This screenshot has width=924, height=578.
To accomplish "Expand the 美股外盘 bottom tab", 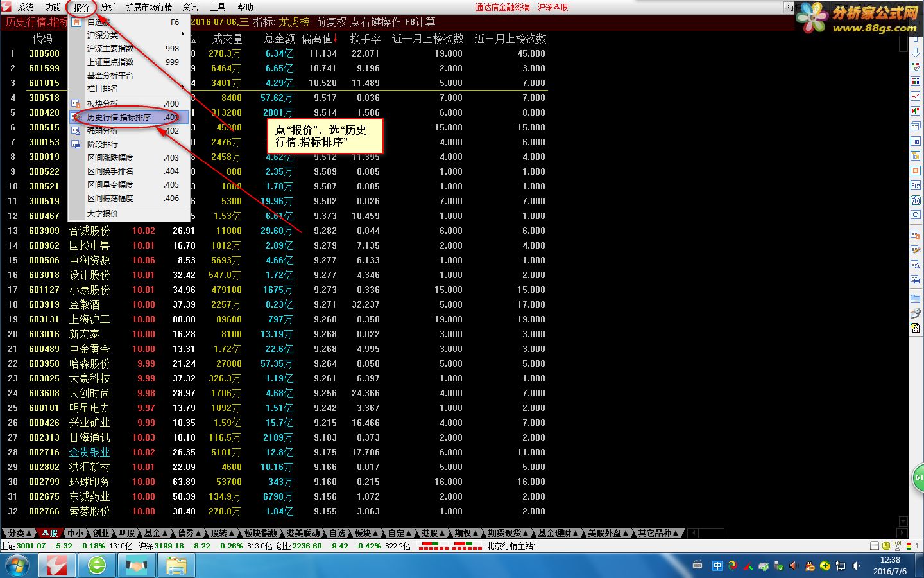I will click(608, 533).
